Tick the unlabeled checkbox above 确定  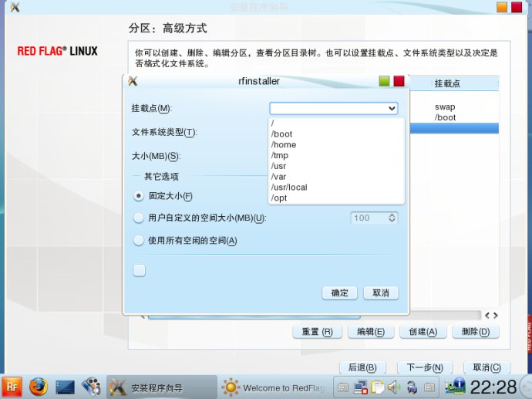pyautogui.click(x=139, y=270)
